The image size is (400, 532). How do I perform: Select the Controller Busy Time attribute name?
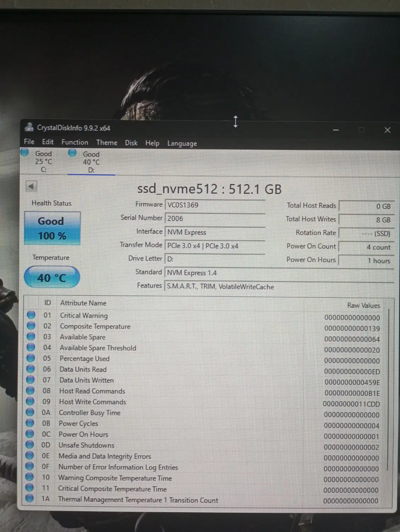click(90, 413)
